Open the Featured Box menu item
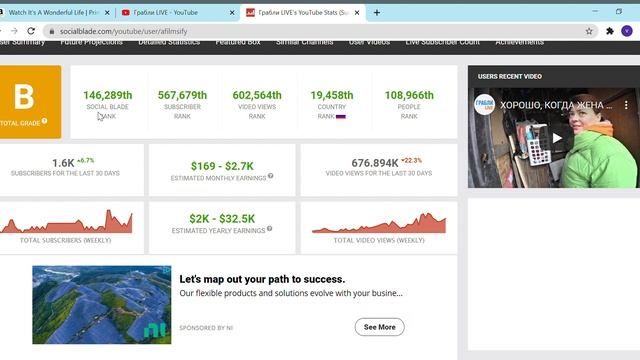The image size is (640, 360). pos(238,42)
